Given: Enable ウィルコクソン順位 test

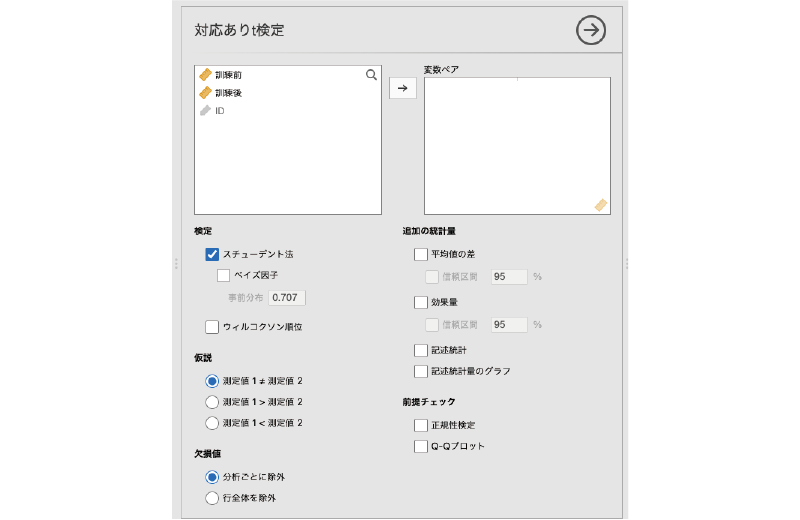Looking at the screenshot, I should tap(212, 326).
